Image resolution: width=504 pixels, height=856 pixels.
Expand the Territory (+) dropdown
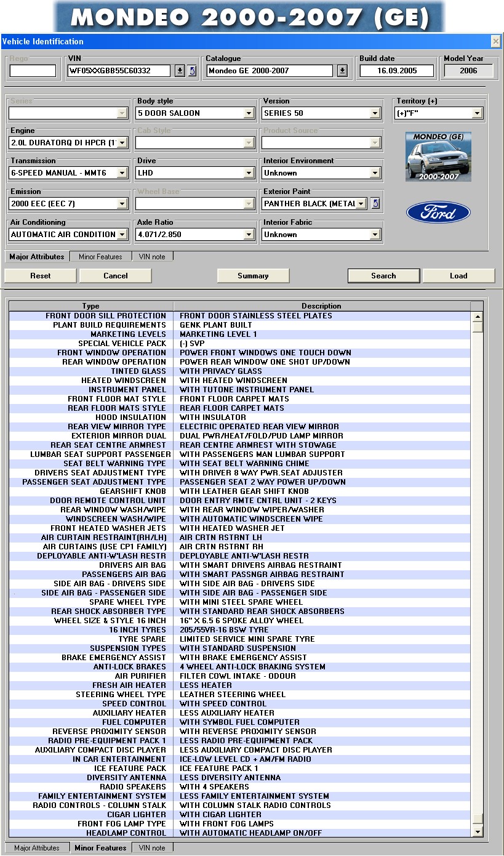pos(476,113)
